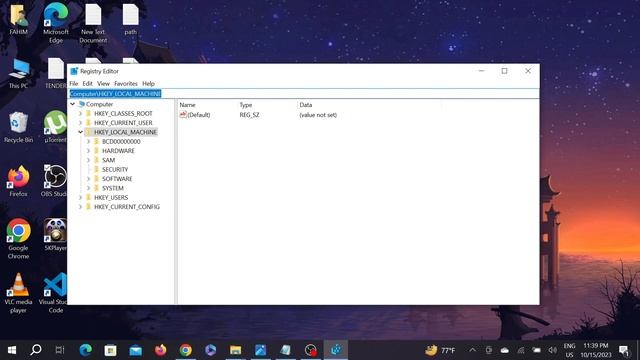Open the View menu in Registry Editor
The height and width of the screenshot is (360, 640).
103,83
